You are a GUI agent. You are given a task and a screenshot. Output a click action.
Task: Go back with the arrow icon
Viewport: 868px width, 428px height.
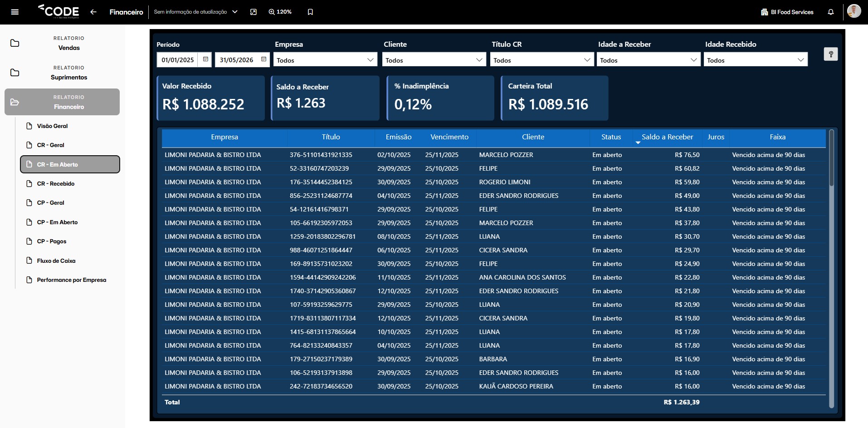(x=93, y=12)
